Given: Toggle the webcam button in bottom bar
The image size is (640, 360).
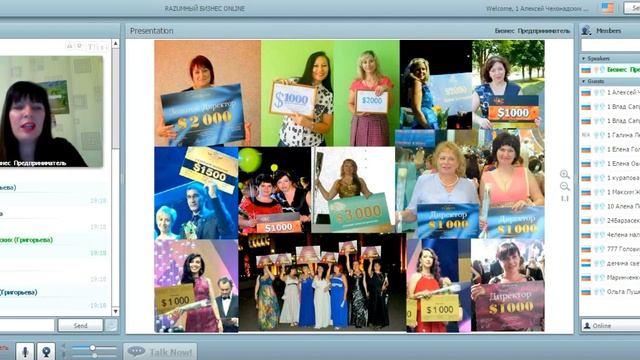Looking at the screenshot, I should 46,351.
